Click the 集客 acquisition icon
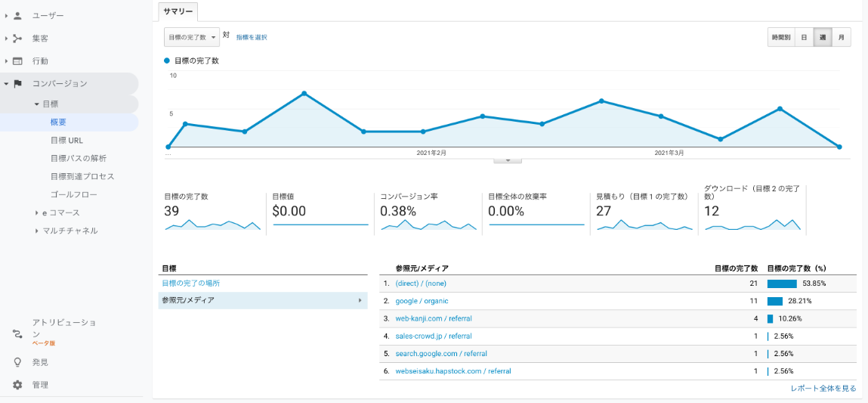This screenshot has height=403, width=868. click(x=17, y=39)
